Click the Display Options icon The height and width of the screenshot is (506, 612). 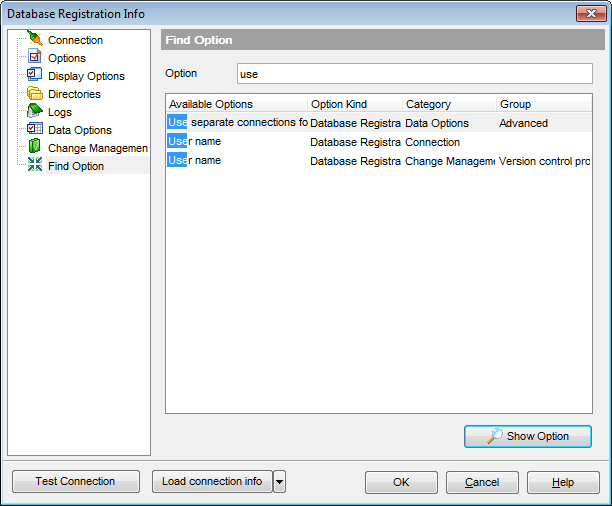pos(35,76)
